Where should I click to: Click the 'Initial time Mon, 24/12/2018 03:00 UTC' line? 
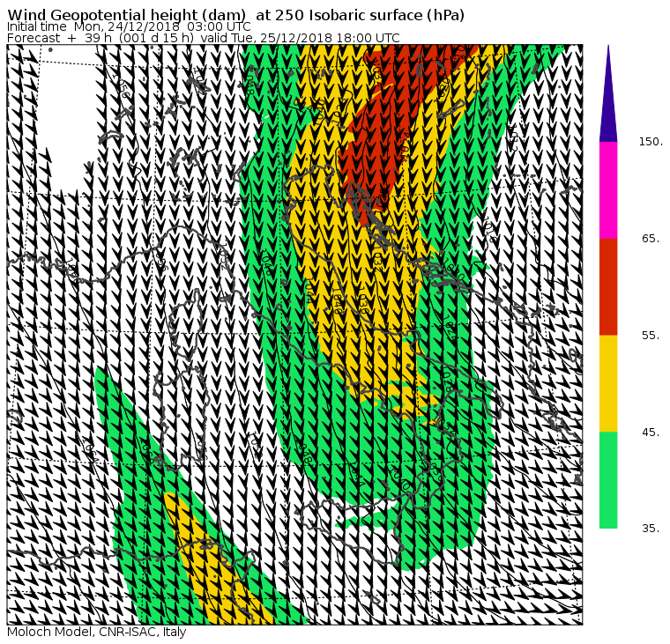129,27
